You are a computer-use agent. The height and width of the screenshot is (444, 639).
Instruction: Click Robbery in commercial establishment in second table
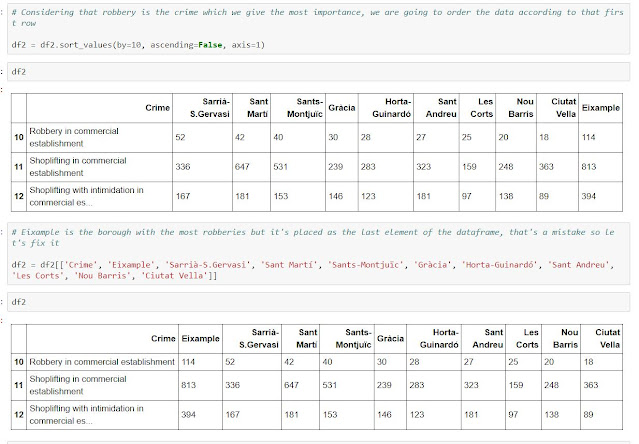click(102, 362)
